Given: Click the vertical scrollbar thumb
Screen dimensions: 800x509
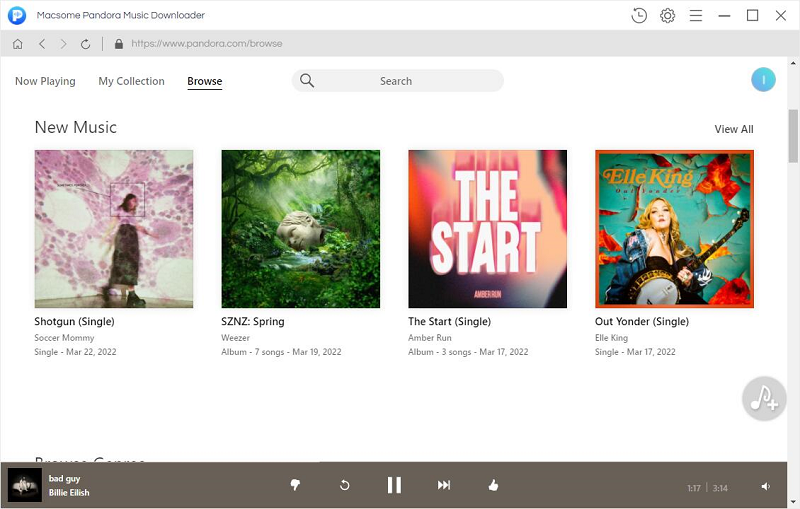Looking at the screenshot, I should (793, 136).
